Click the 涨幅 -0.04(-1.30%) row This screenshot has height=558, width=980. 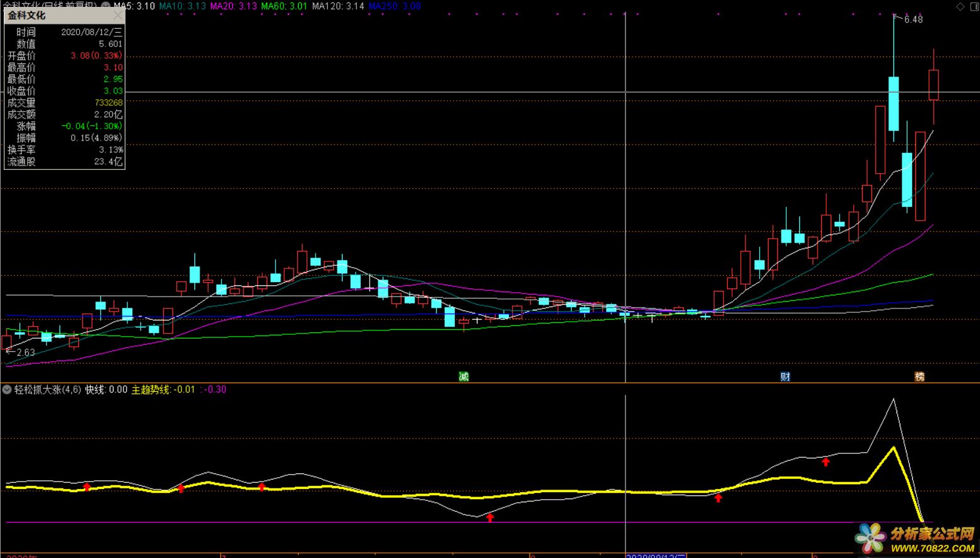(65, 126)
